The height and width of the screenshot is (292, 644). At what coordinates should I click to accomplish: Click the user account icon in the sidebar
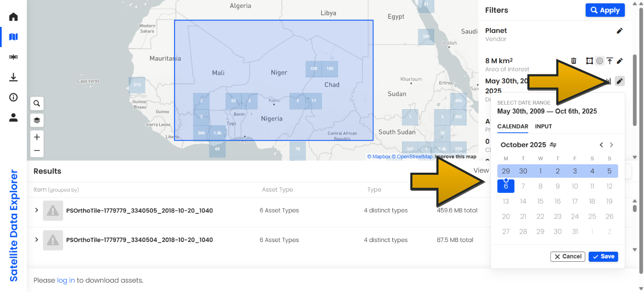tap(13, 118)
